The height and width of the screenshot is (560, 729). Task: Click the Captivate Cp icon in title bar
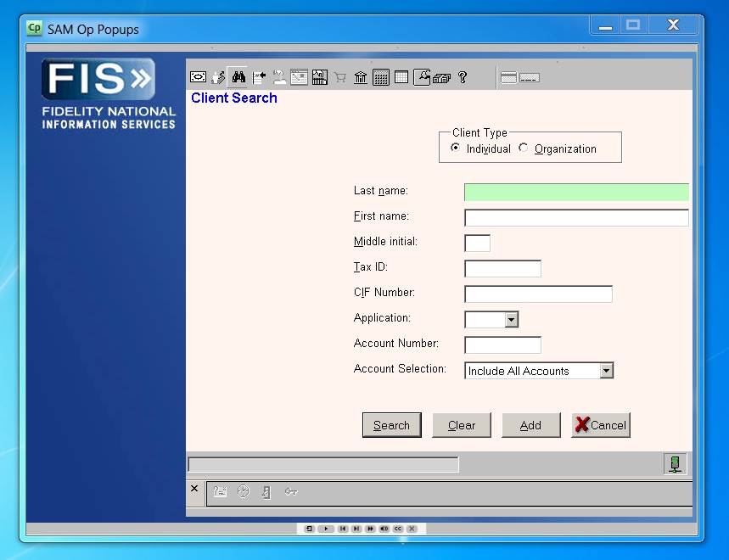[35, 28]
